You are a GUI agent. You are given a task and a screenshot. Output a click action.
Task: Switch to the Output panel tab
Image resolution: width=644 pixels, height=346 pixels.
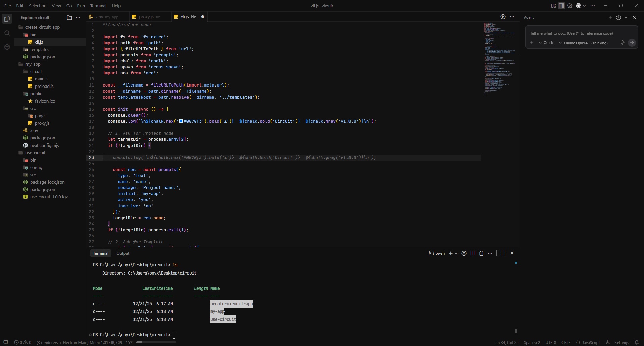tap(123, 253)
